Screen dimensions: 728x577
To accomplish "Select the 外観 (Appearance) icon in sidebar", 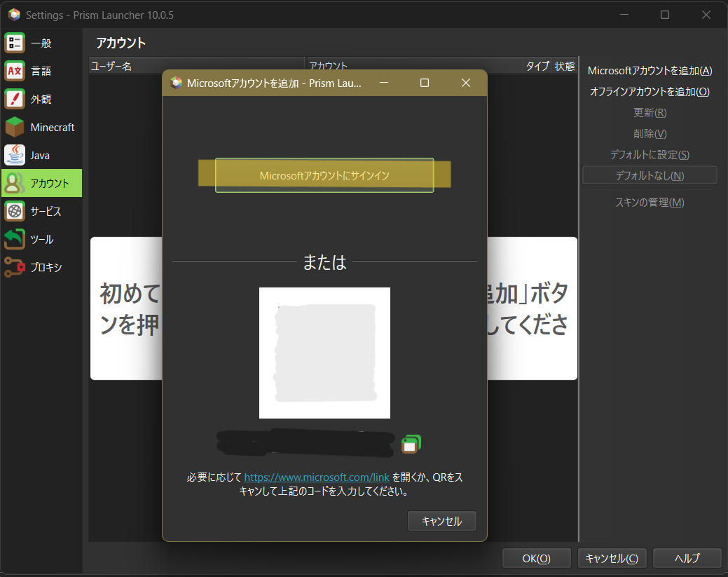I will tap(15, 100).
